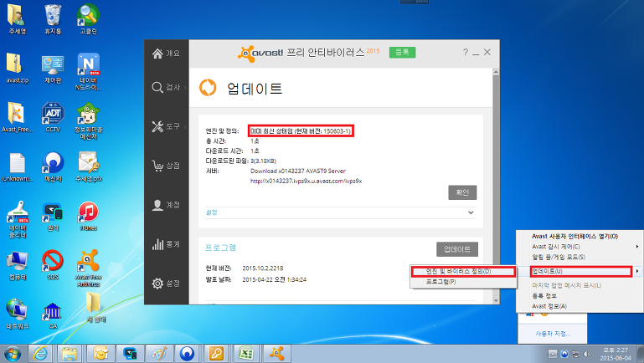Click the 확인 confirm button

click(462, 192)
